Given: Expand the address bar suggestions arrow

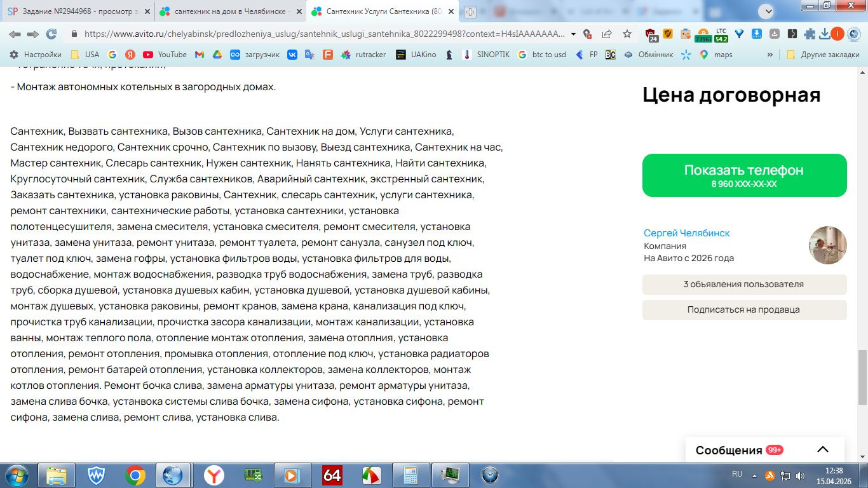Looking at the screenshot, I should pos(573,34).
